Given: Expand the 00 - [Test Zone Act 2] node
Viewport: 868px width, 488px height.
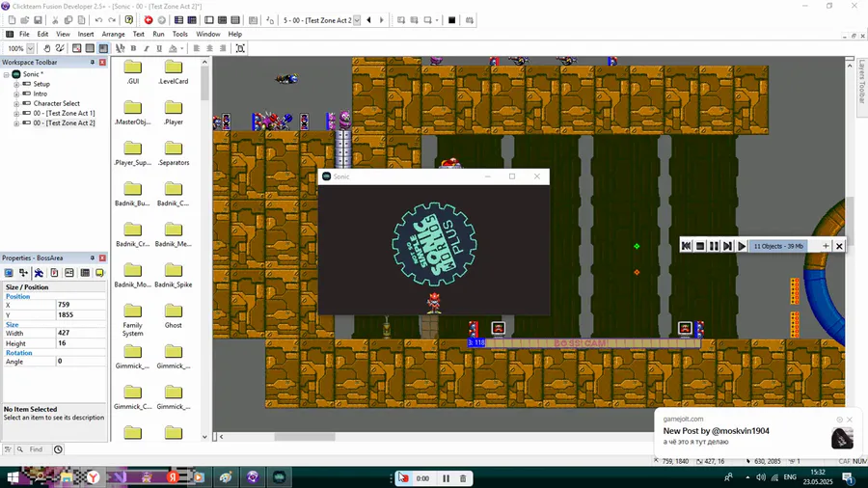Looking at the screenshot, I should coord(16,123).
